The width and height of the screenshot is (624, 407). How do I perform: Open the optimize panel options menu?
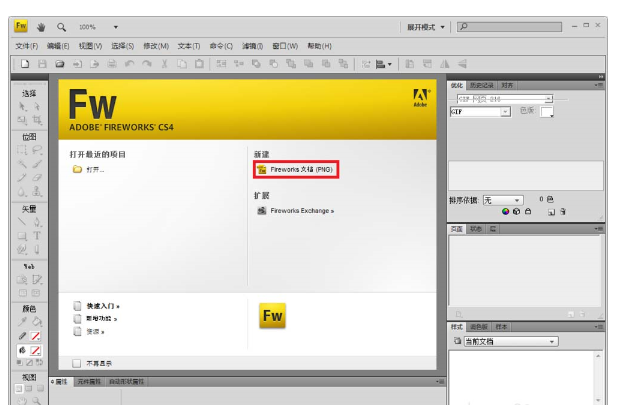point(599,85)
